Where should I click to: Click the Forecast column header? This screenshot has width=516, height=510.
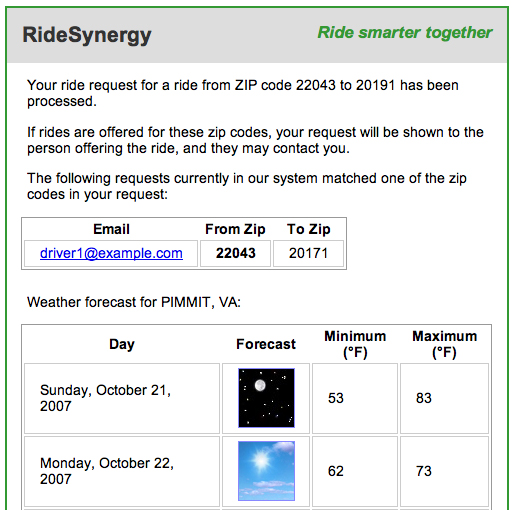click(x=266, y=344)
